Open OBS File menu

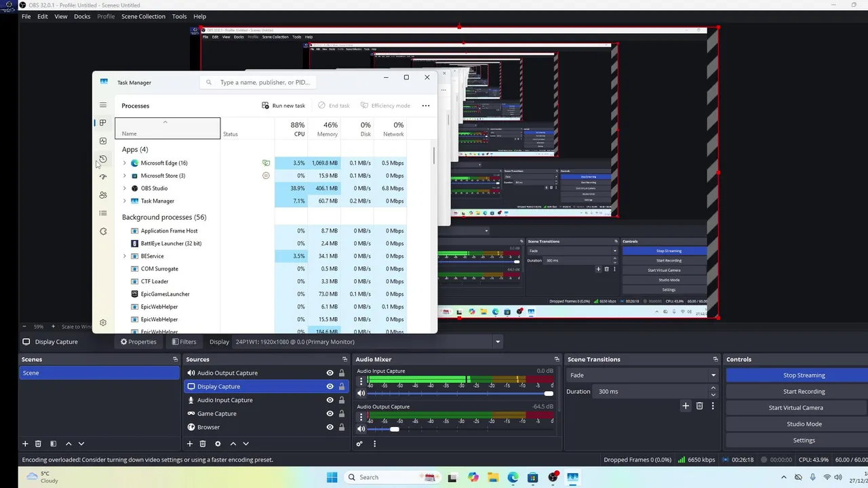[26, 16]
